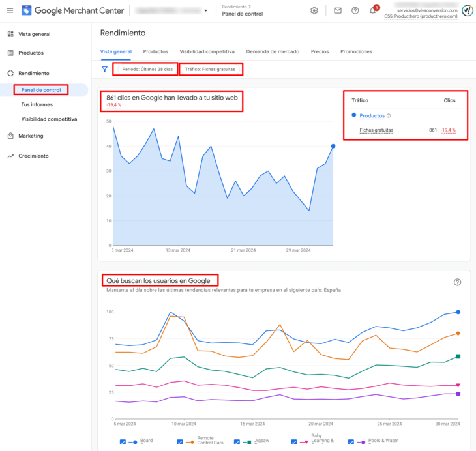Open Panel de control in sidebar

[41, 90]
